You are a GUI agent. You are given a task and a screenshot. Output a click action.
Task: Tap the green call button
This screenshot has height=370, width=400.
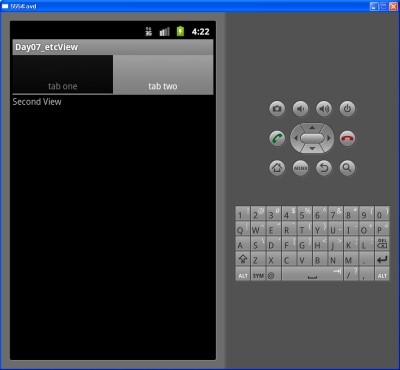(x=277, y=138)
